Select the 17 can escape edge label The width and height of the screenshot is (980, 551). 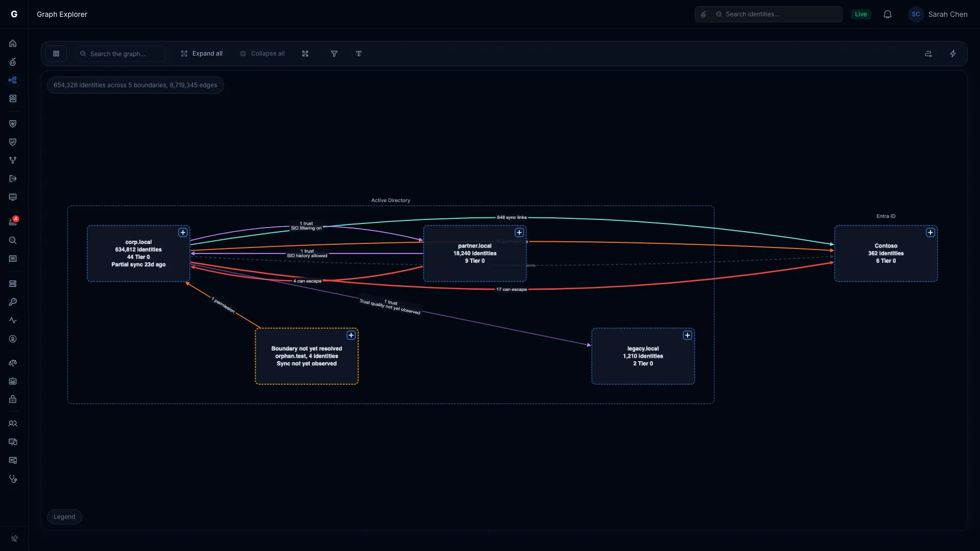[511, 289]
